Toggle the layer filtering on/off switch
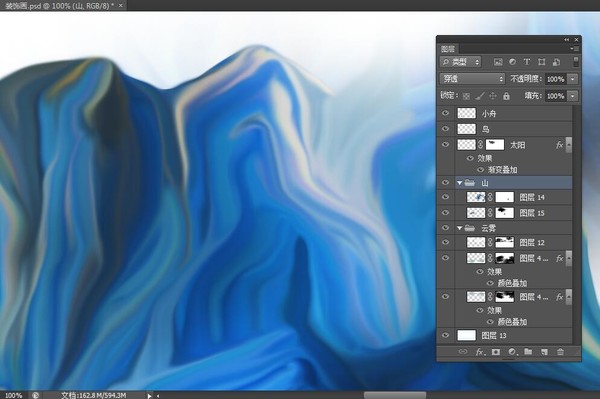600x399 pixels. coord(576,62)
